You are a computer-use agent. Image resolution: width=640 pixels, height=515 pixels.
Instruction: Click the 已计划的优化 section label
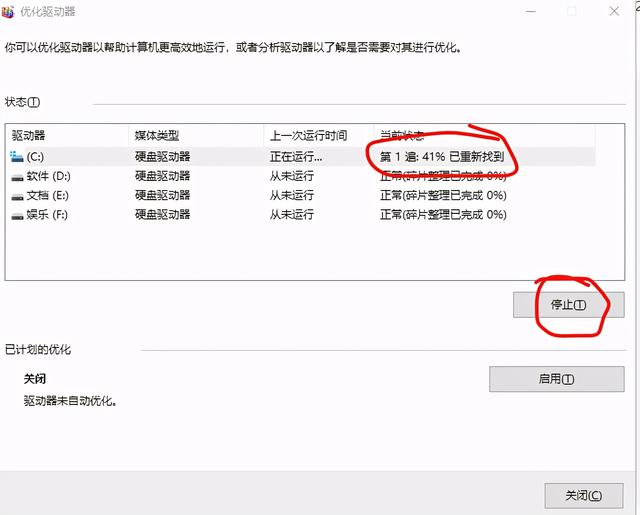click(38, 349)
